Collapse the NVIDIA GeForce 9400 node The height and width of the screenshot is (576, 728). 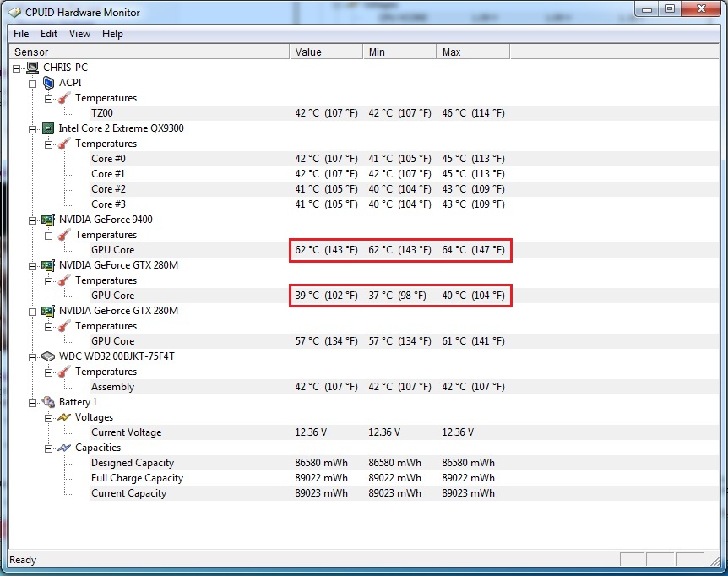tap(32, 220)
